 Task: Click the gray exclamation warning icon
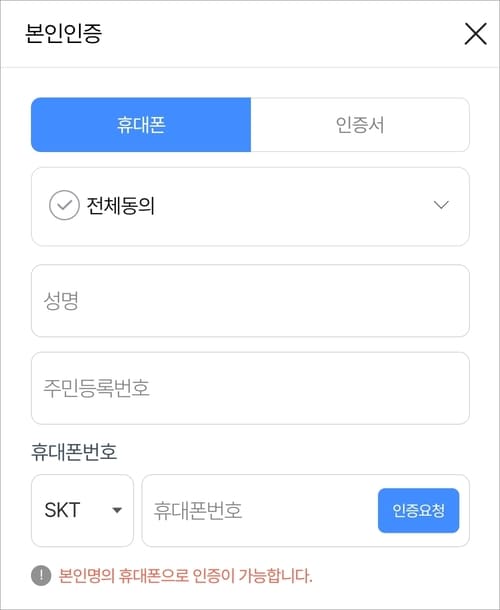pyautogui.click(x=41, y=575)
